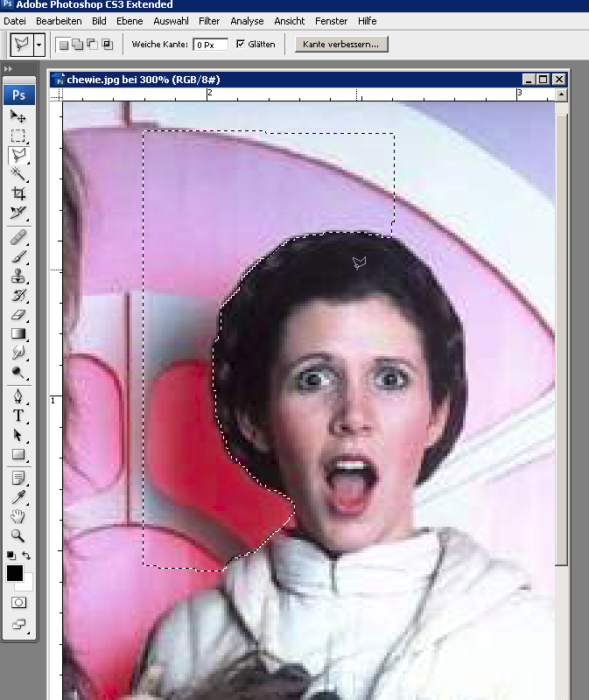Close the chewie.jpg document window
Image resolution: width=589 pixels, height=700 pixels.
tap(559, 80)
